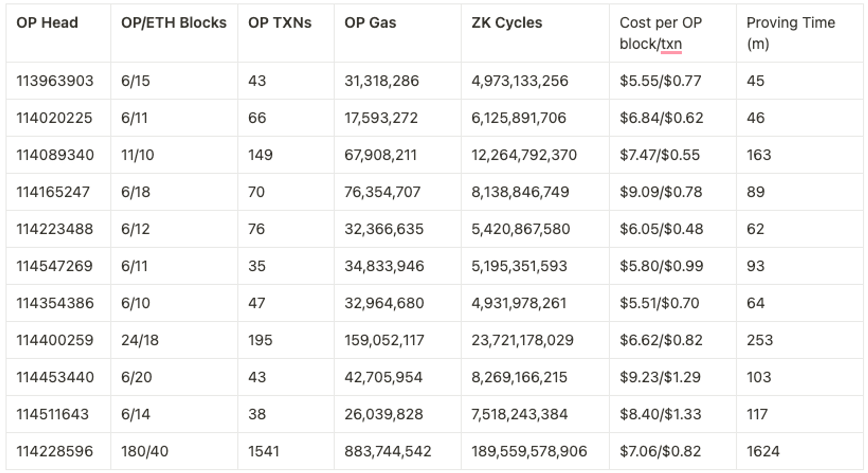Click the blocks value 6/18
The image size is (868, 473).
(x=136, y=192)
